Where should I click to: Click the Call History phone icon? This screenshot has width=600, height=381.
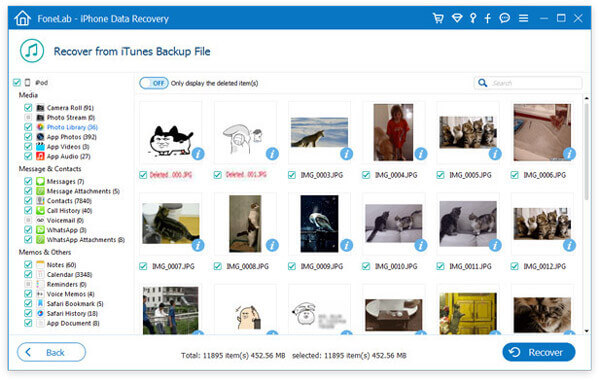click(x=40, y=210)
